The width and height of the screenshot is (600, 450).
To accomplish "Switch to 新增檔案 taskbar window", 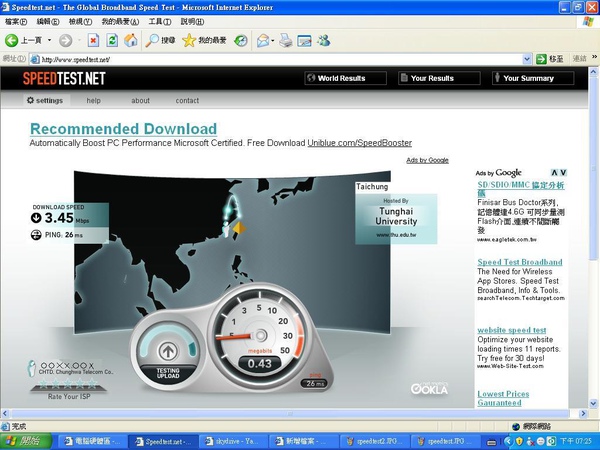I will pyautogui.click(x=304, y=441).
